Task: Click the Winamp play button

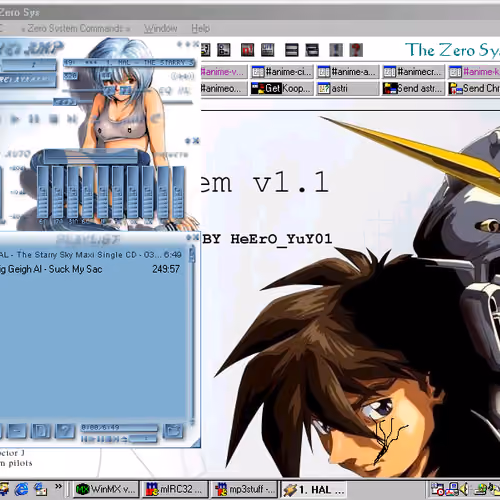Action: click(x=15, y=119)
